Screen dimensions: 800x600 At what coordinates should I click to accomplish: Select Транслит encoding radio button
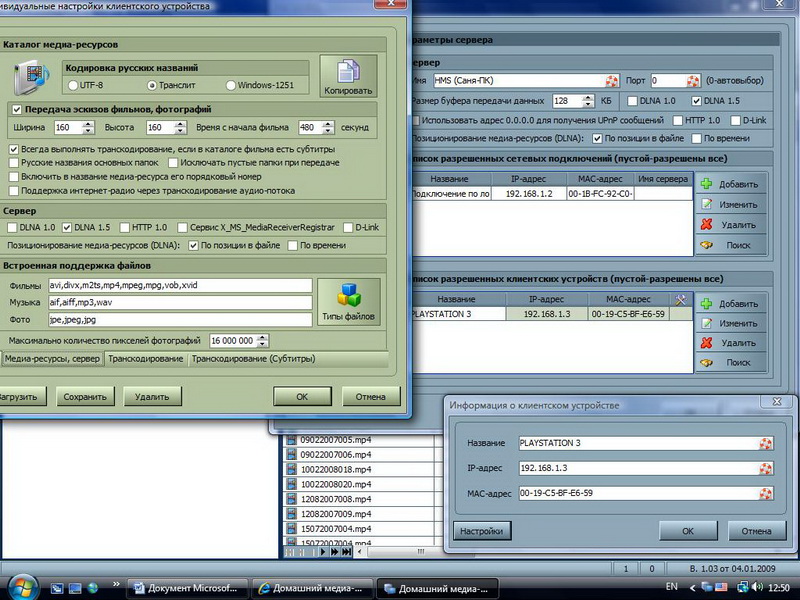[152, 85]
